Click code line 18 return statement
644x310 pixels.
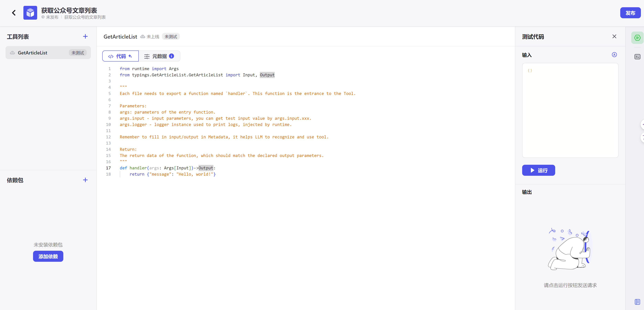coord(172,174)
